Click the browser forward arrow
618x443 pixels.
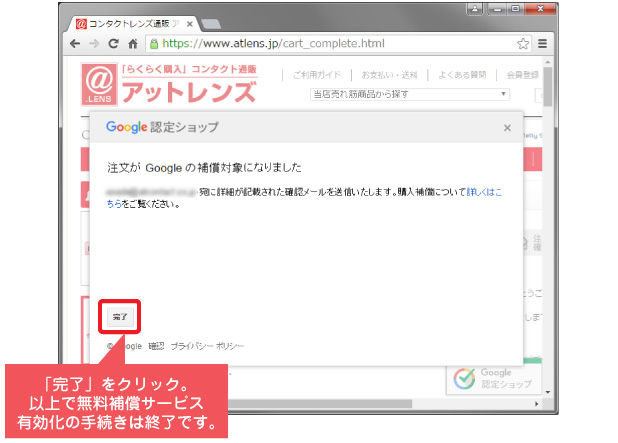tap(94, 44)
